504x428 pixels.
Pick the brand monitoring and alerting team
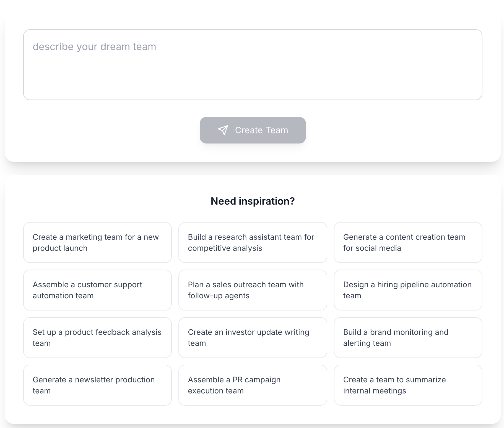coord(408,338)
